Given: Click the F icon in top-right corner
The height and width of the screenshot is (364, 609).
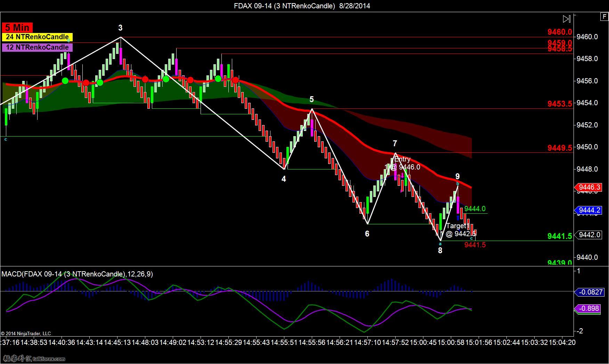Looking at the screenshot, I should point(604,16).
